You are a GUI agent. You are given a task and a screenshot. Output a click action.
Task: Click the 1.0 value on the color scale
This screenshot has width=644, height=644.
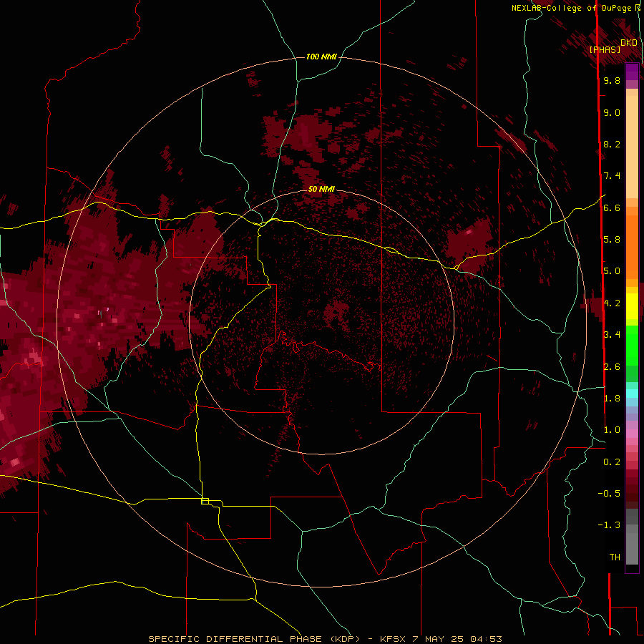[x=612, y=430]
